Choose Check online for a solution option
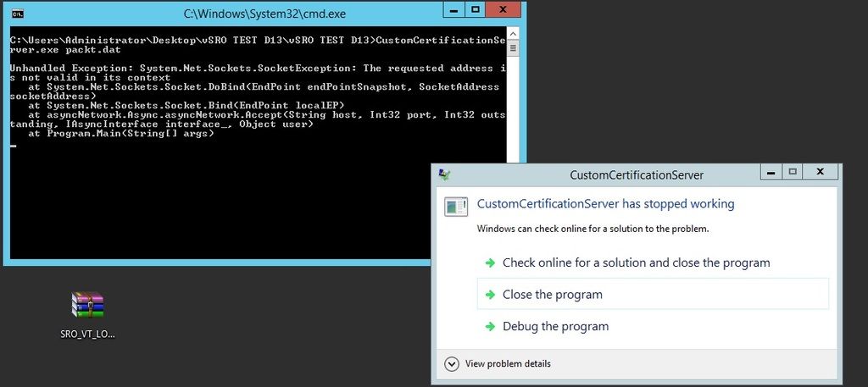The width and height of the screenshot is (868, 387). pos(636,263)
